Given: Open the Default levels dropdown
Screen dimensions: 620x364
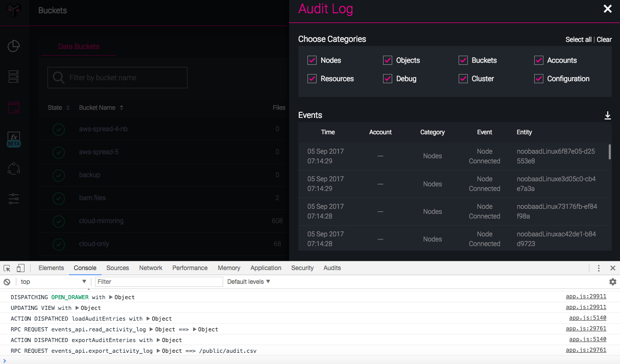Looking at the screenshot, I should click(249, 282).
